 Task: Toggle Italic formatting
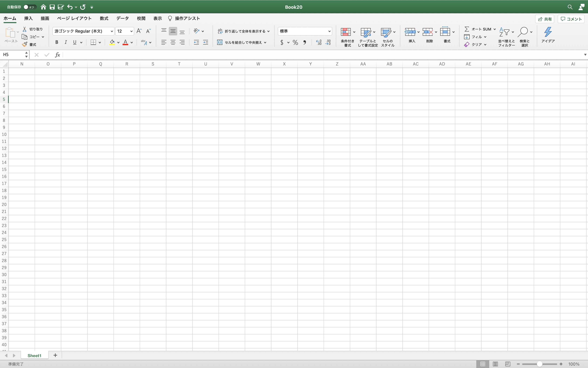[66, 42]
